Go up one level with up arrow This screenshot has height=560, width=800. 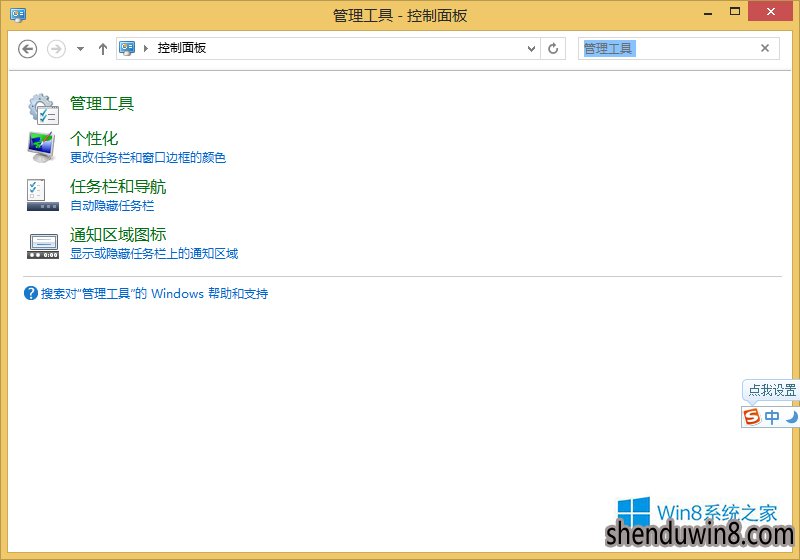103,49
